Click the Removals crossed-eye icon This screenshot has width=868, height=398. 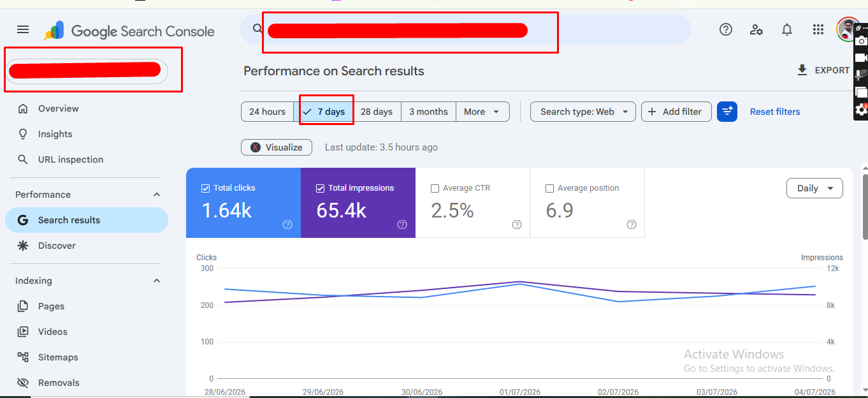pos(23,383)
